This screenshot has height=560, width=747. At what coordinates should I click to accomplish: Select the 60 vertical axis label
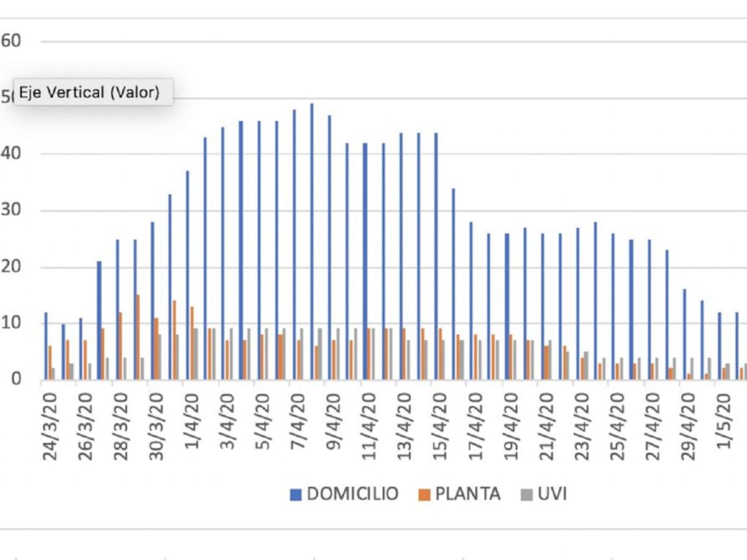click(11, 41)
